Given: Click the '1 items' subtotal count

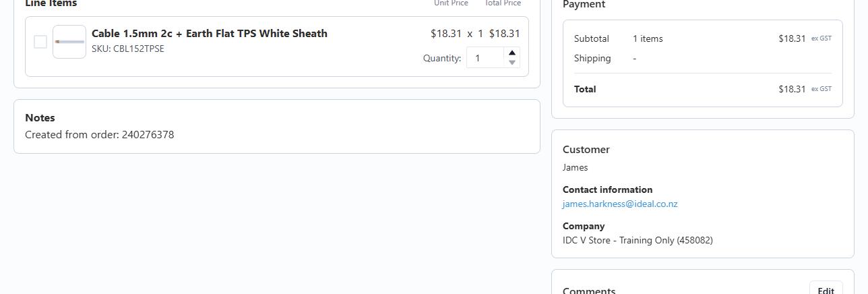Looking at the screenshot, I should (x=648, y=38).
